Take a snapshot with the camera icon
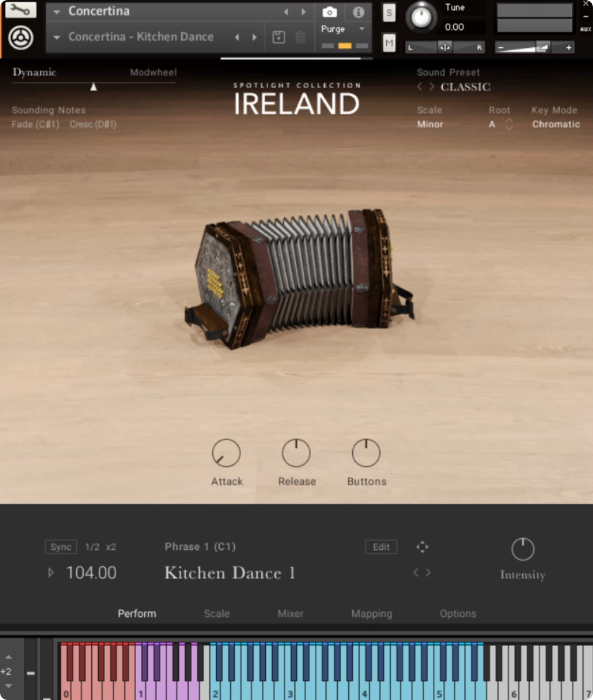The width and height of the screenshot is (593, 700). pyautogui.click(x=330, y=12)
